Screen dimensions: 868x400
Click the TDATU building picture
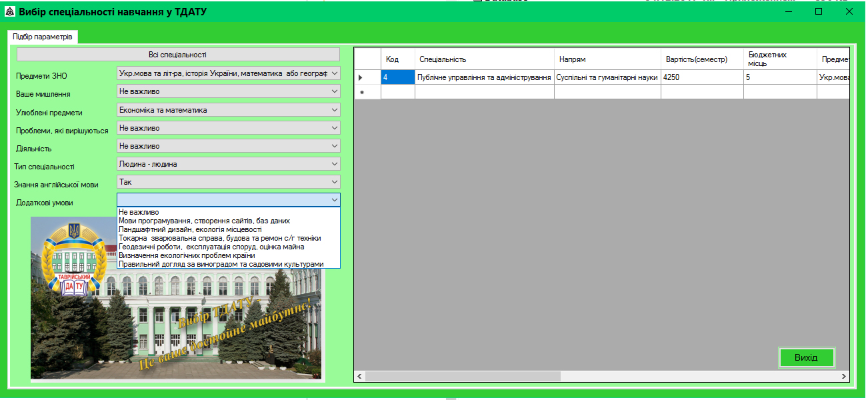pos(176,298)
